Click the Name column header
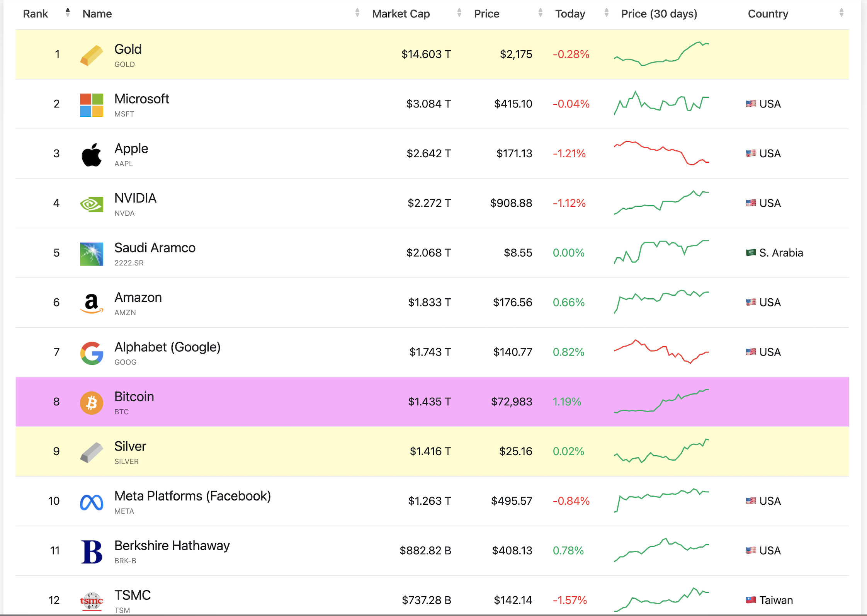This screenshot has width=867, height=616. click(97, 14)
